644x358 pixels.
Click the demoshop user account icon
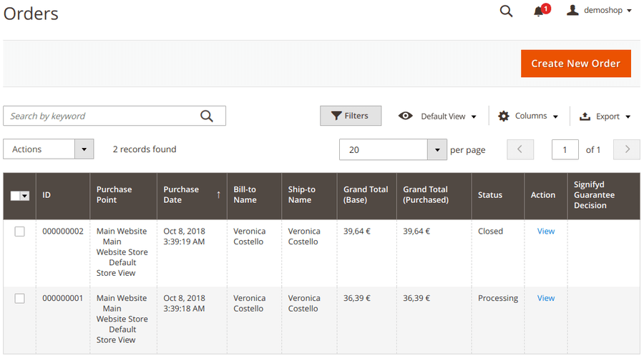(x=572, y=10)
